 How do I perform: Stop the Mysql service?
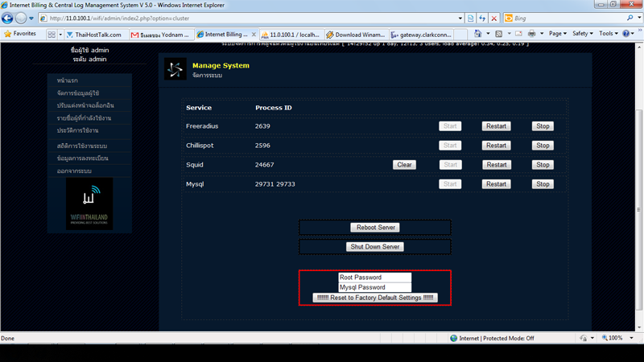coord(543,184)
